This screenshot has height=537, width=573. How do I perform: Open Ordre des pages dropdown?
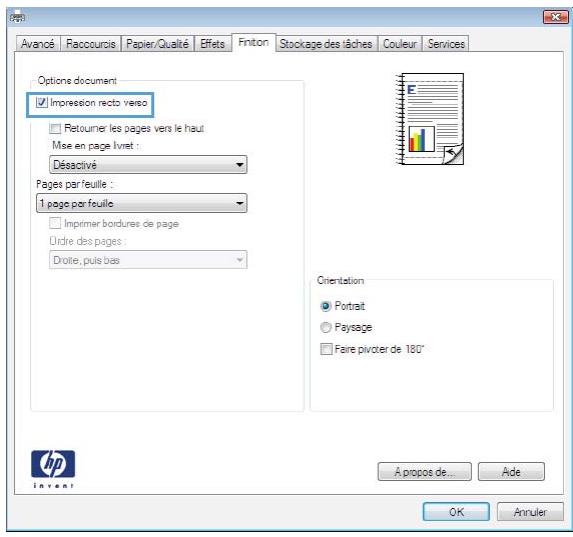pos(148,260)
